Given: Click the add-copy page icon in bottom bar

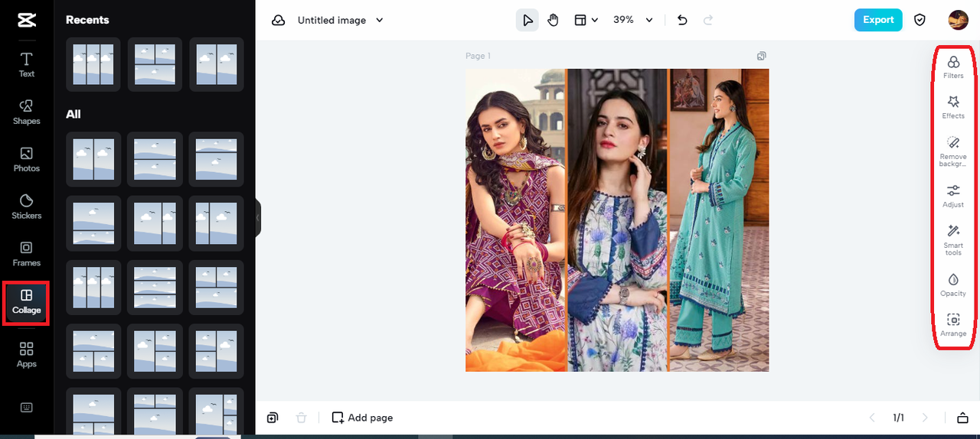Looking at the screenshot, I should (273, 418).
